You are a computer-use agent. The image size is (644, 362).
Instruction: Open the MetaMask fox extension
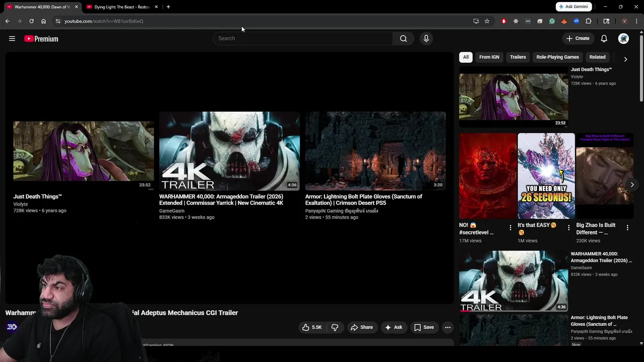[x=564, y=21]
